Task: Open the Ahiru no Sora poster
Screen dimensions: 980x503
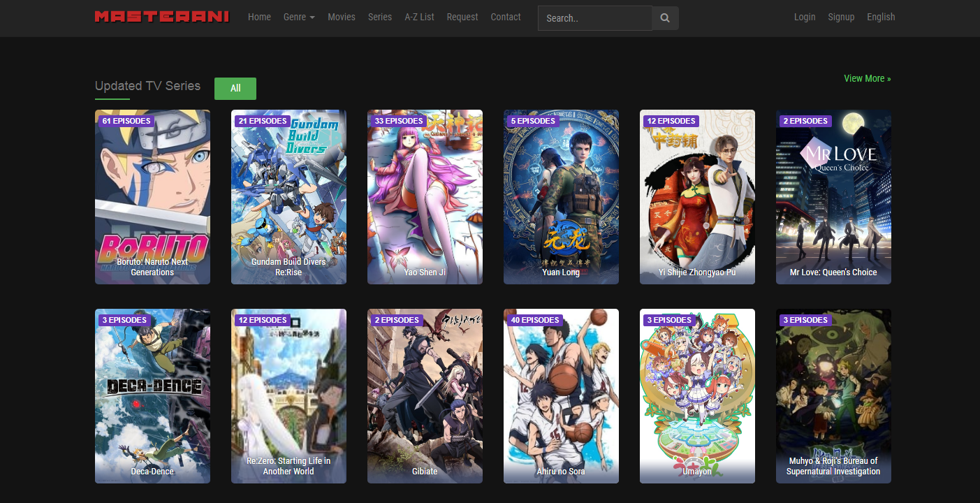Action: pos(561,396)
